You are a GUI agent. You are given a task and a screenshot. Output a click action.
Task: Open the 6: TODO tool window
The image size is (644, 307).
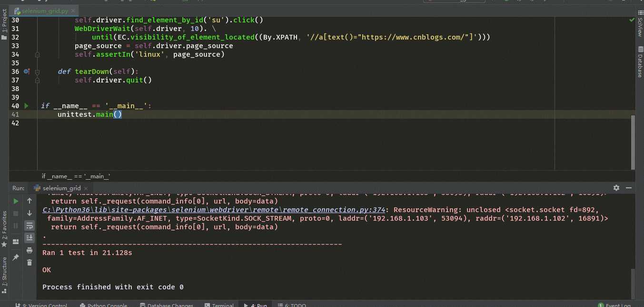tap(292, 305)
